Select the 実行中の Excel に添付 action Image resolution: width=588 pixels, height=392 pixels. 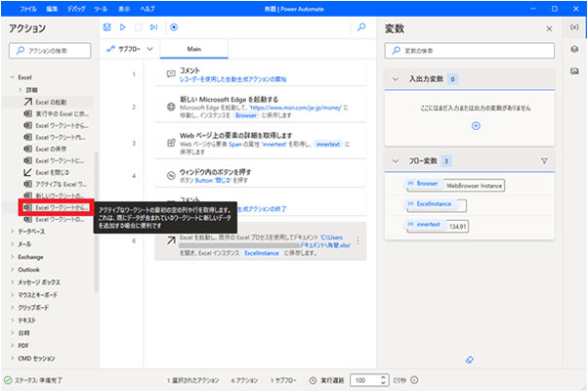57,113
